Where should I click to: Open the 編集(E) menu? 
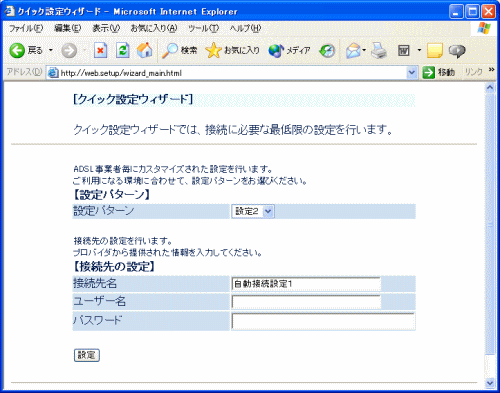(x=68, y=29)
